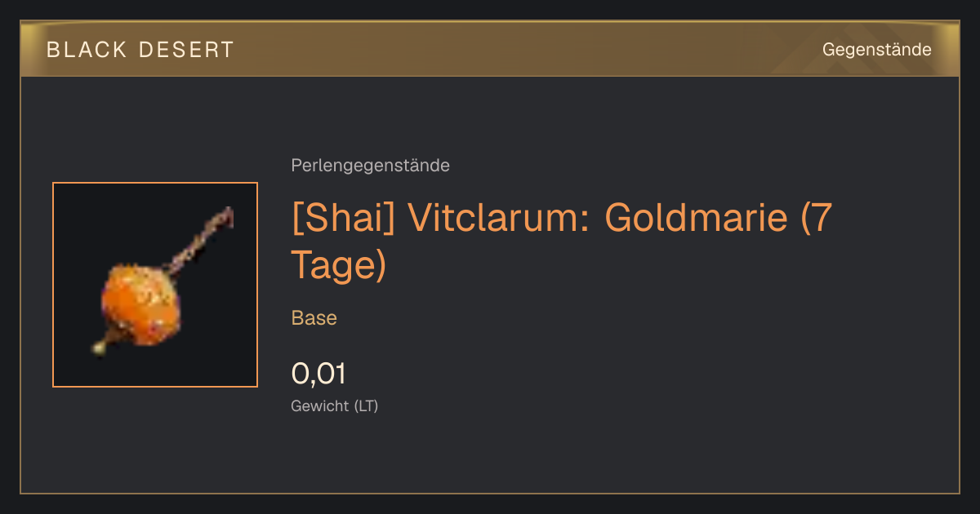Image resolution: width=980 pixels, height=514 pixels.
Task: Click the Gewicht (LT) caption
Action: [x=334, y=405]
